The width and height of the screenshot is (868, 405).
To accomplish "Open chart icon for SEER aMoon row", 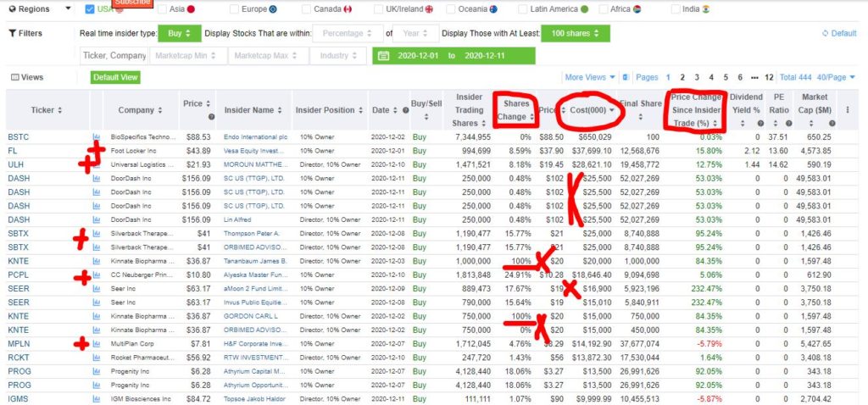I will 97,289.
